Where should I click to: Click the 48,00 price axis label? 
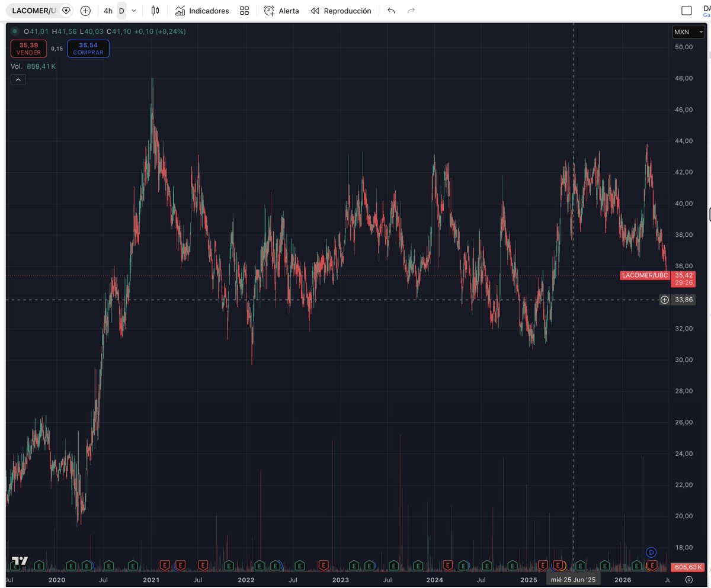(684, 78)
